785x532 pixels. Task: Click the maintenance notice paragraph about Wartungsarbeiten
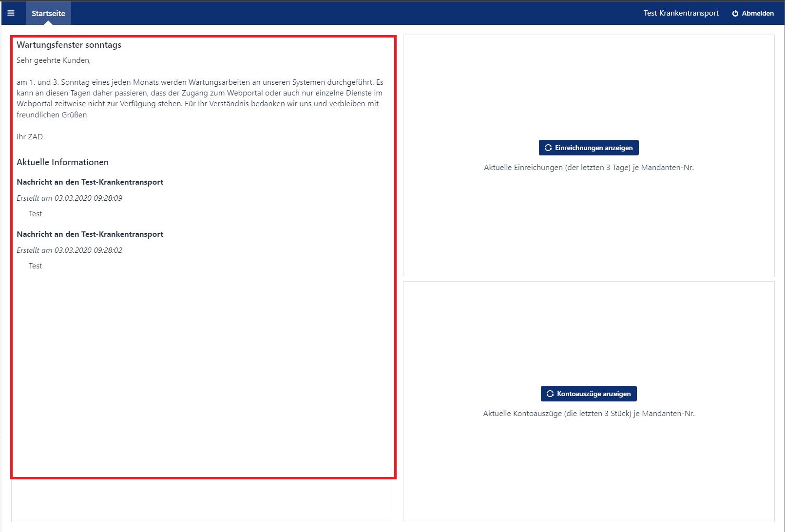point(200,98)
